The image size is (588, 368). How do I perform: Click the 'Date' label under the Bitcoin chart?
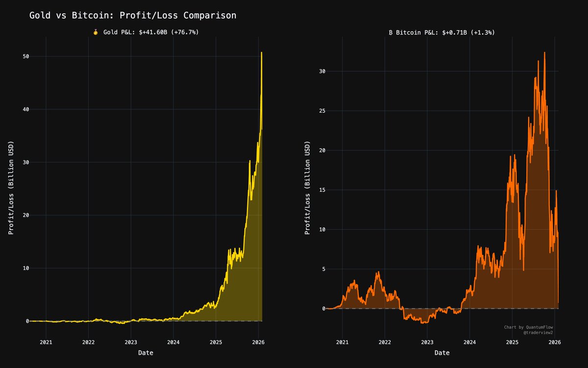[442, 352]
